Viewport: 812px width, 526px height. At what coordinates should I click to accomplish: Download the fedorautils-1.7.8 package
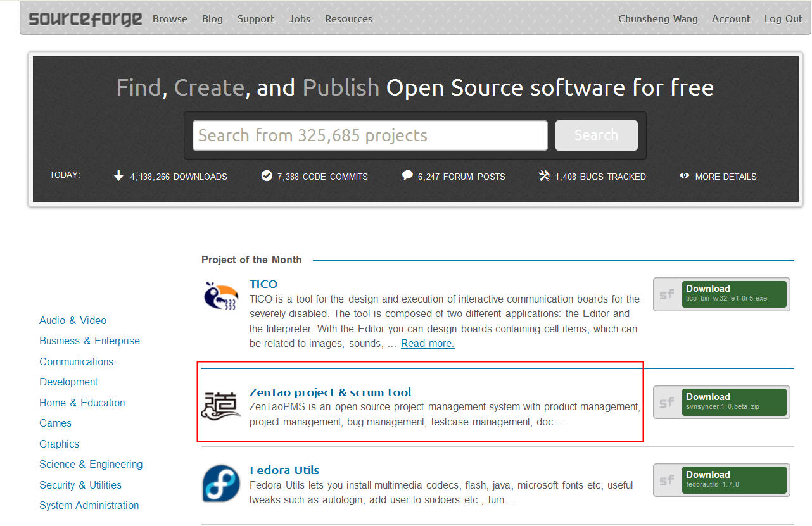733,480
